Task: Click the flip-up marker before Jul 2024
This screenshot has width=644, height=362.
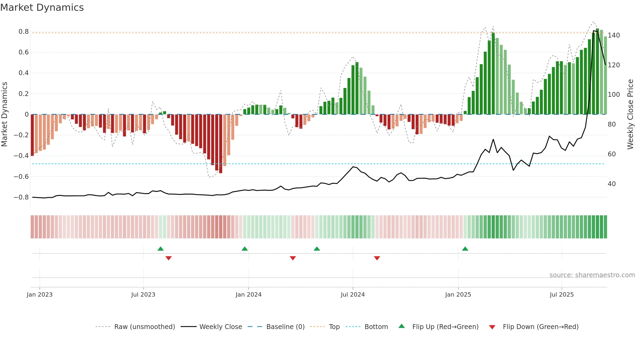Action: point(317,249)
